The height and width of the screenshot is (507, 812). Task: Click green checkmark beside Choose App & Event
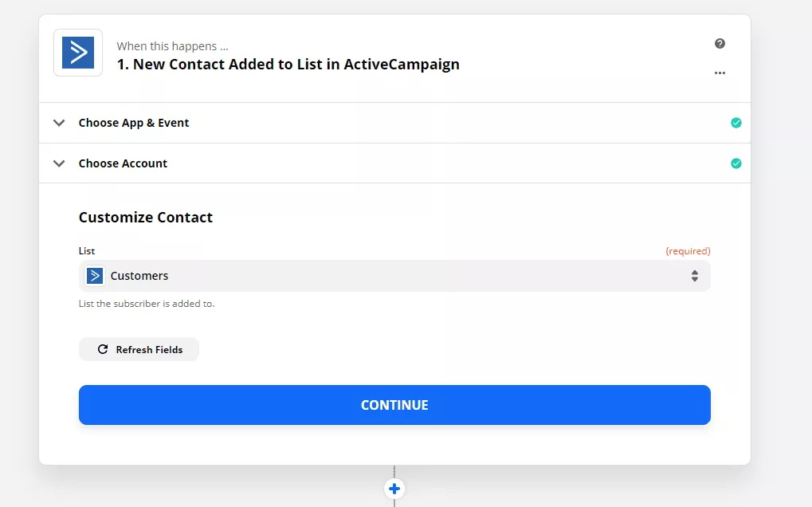pos(736,123)
